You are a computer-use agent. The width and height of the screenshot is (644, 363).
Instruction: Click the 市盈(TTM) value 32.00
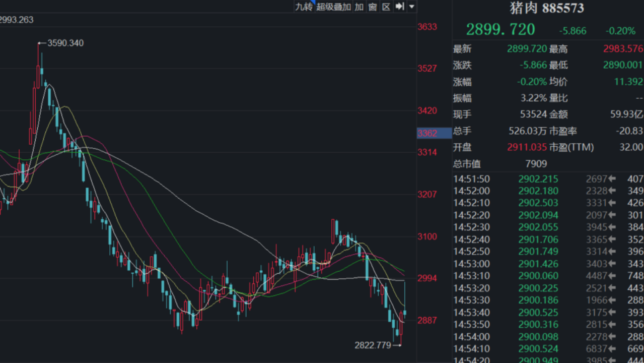631,147
